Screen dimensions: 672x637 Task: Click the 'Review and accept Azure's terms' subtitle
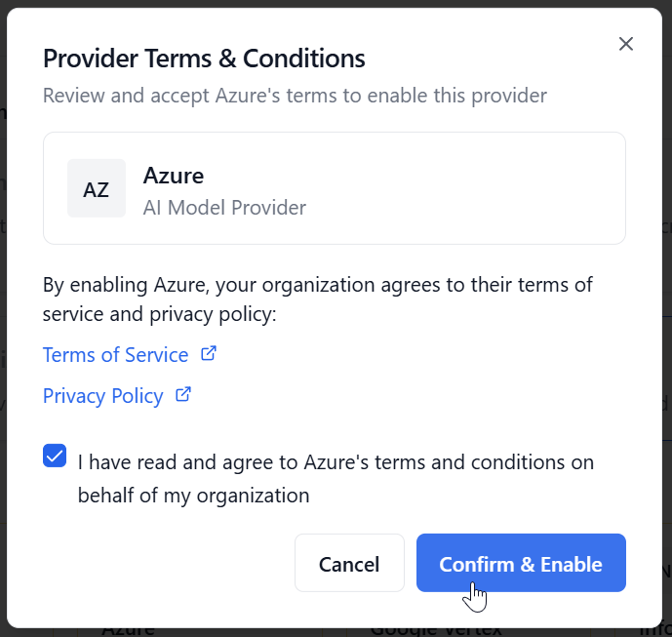295,96
